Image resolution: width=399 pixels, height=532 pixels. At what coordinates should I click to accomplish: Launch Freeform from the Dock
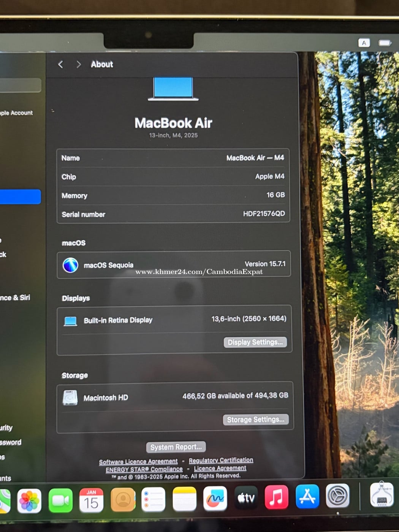pyautogui.click(x=215, y=499)
